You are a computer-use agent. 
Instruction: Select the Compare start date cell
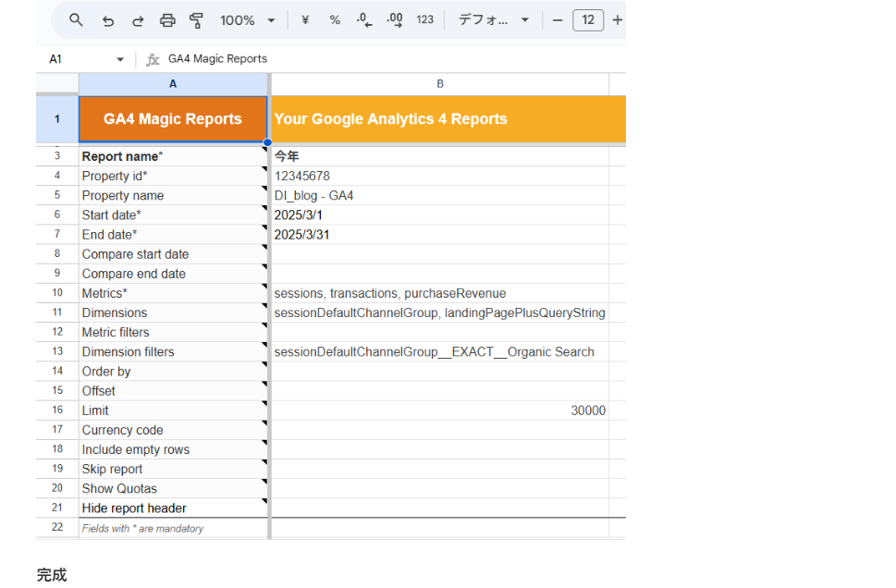(x=173, y=254)
